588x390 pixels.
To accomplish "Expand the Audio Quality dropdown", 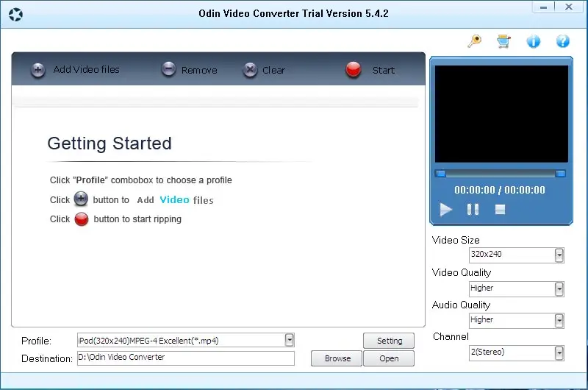I will click(559, 321).
